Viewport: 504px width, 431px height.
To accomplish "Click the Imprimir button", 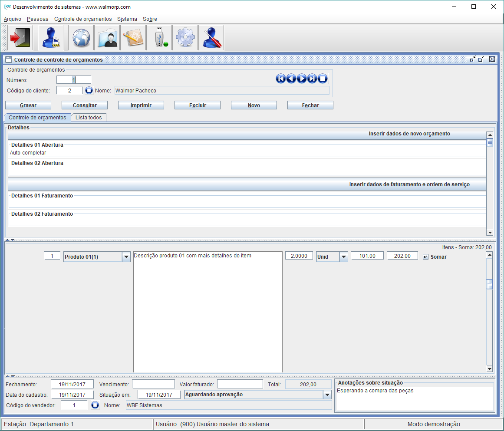I will click(141, 105).
